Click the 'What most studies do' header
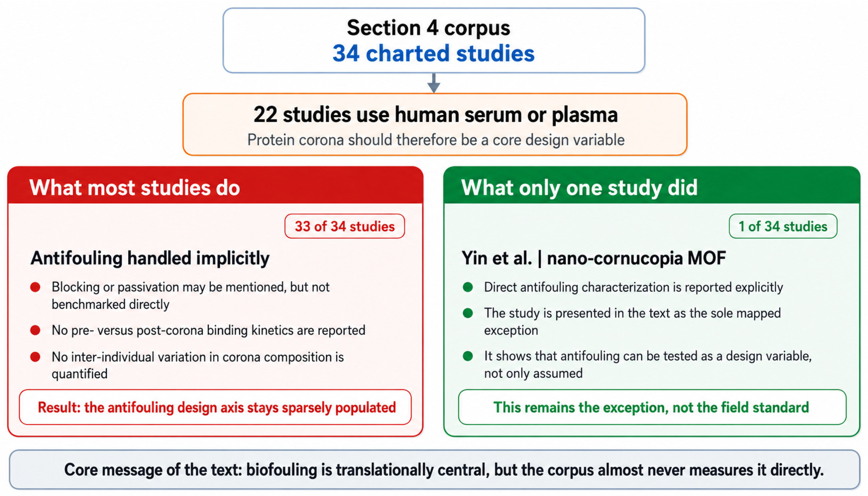 [215, 186]
